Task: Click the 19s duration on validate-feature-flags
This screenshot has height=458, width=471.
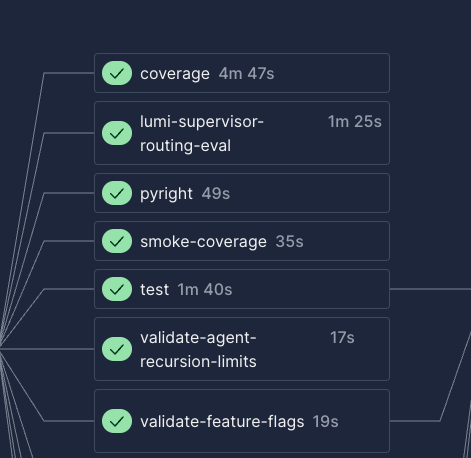Action: pos(325,422)
